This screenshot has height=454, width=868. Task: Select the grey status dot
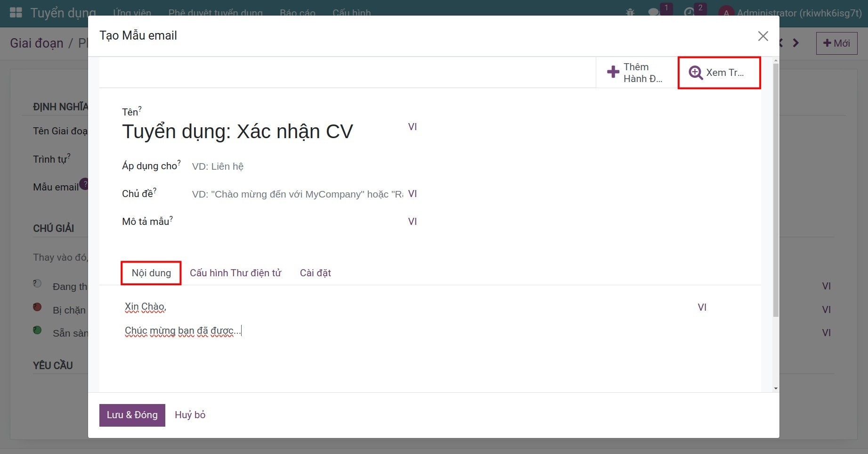pos(37,284)
